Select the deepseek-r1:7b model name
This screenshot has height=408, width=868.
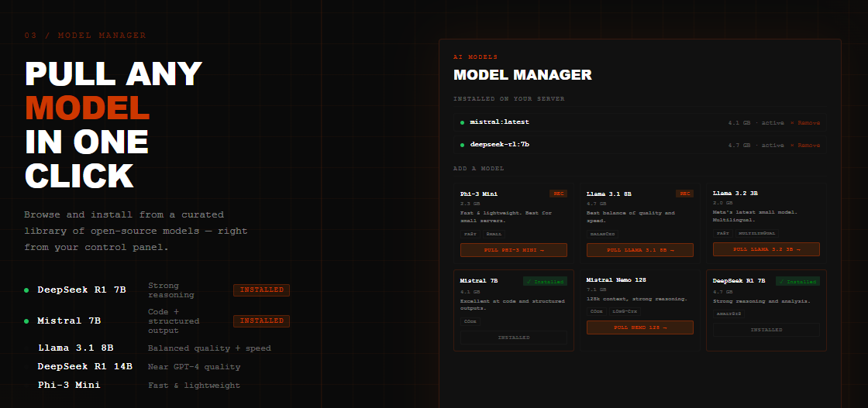coord(500,145)
